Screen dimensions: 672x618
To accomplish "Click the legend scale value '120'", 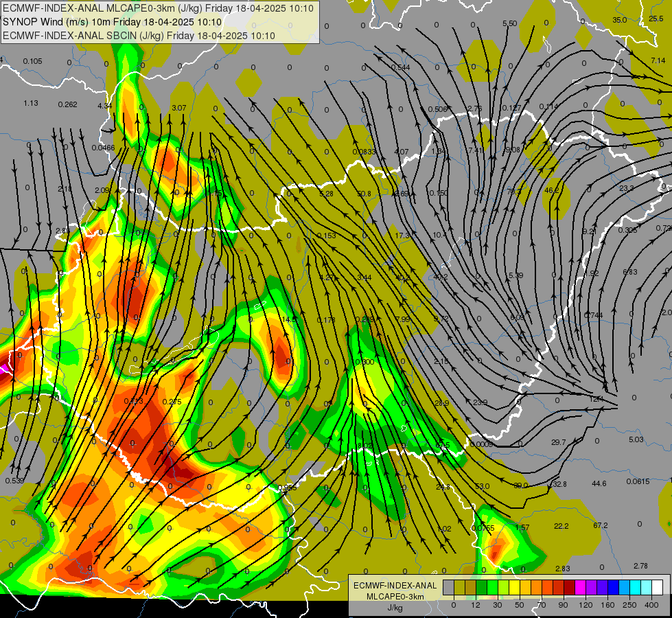I will tap(586, 605).
